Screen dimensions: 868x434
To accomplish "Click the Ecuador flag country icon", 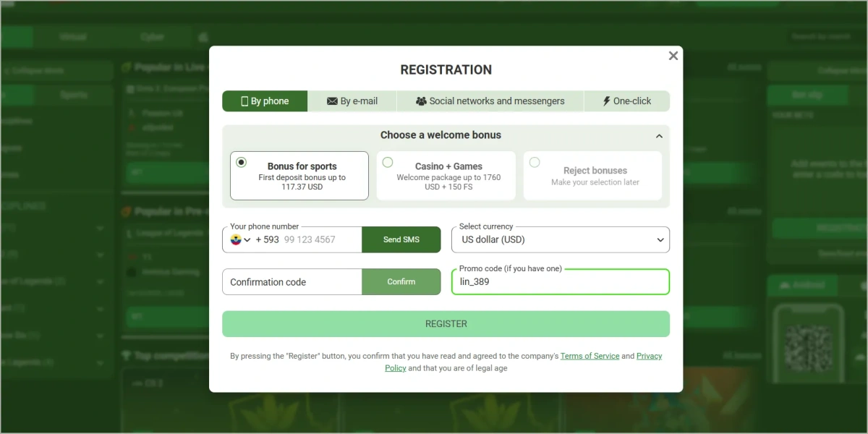I will tap(236, 239).
